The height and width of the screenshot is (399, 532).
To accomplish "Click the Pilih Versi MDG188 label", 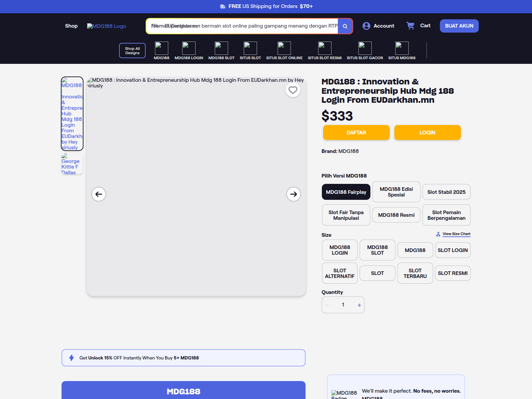I will click(x=344, y=176).
